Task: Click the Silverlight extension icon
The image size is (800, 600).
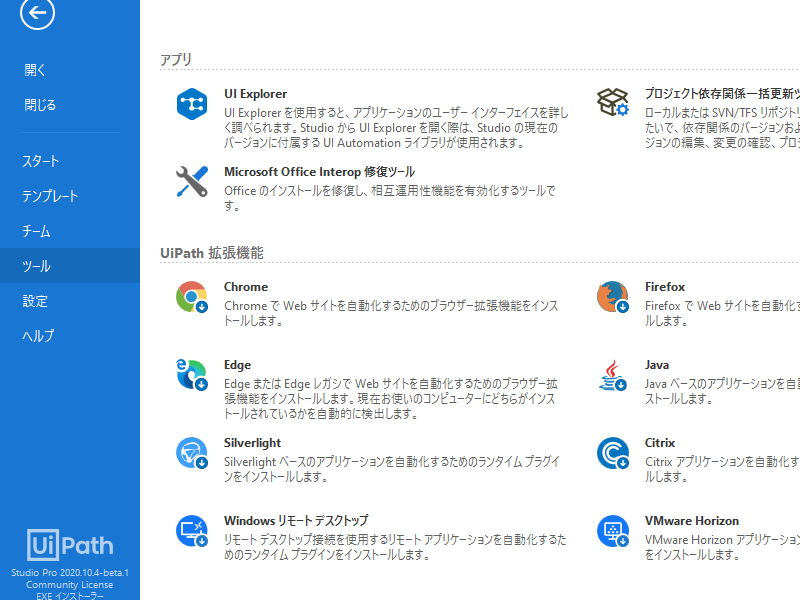Action: [x=192, y=453]
